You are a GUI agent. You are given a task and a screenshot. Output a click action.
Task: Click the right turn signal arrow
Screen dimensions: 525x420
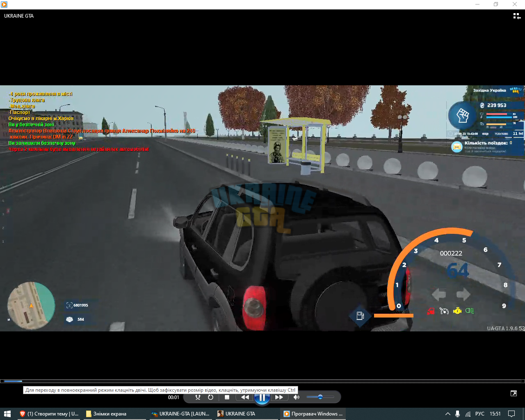(463, 294)
